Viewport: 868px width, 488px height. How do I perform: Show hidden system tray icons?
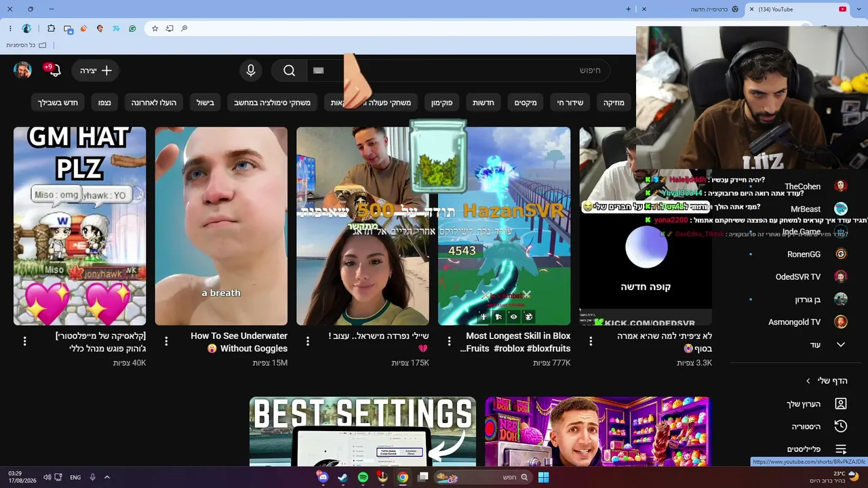click(x=107, y=477)
